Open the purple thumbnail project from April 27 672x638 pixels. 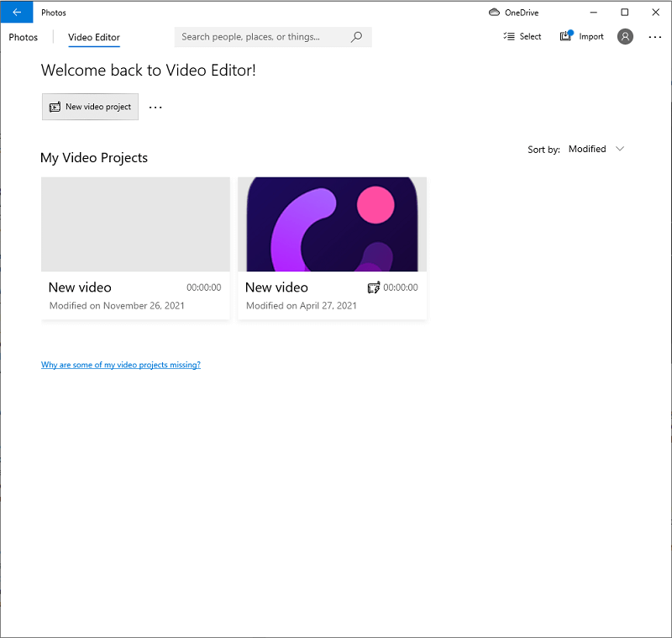tap(332, 224)
